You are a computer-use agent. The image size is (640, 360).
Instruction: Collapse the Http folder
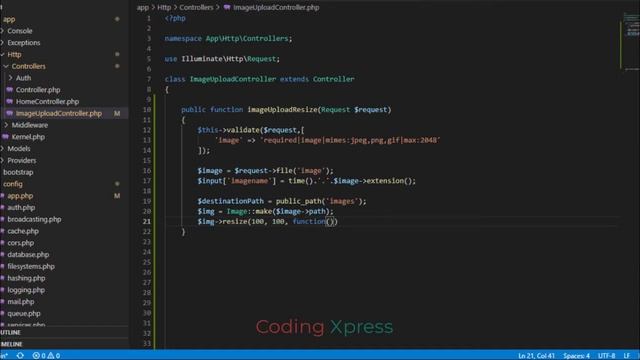pyautogui.click(x=14, y=55)
